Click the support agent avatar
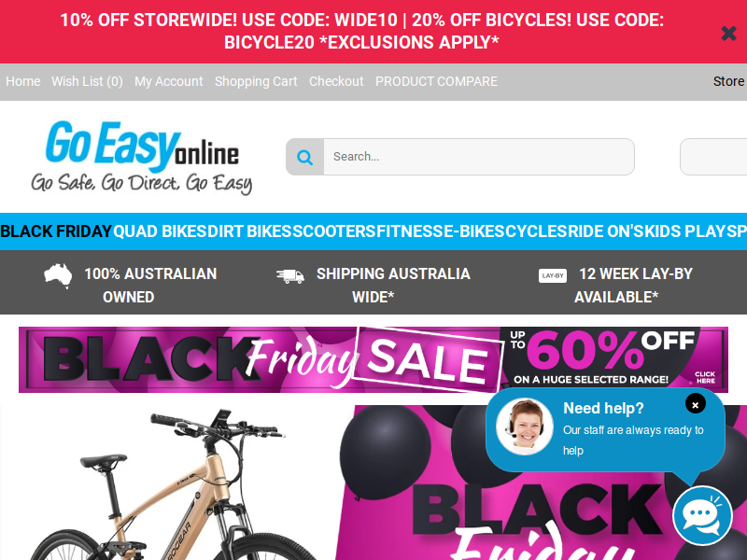This screenshot has width=747, height=560. pos(525,427)
